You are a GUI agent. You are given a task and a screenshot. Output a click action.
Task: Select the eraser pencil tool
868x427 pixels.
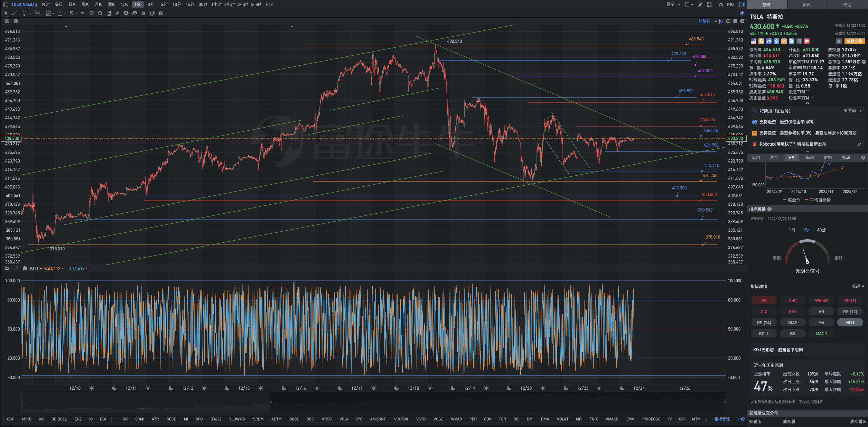pyautogui.click(x=118, y=13)
